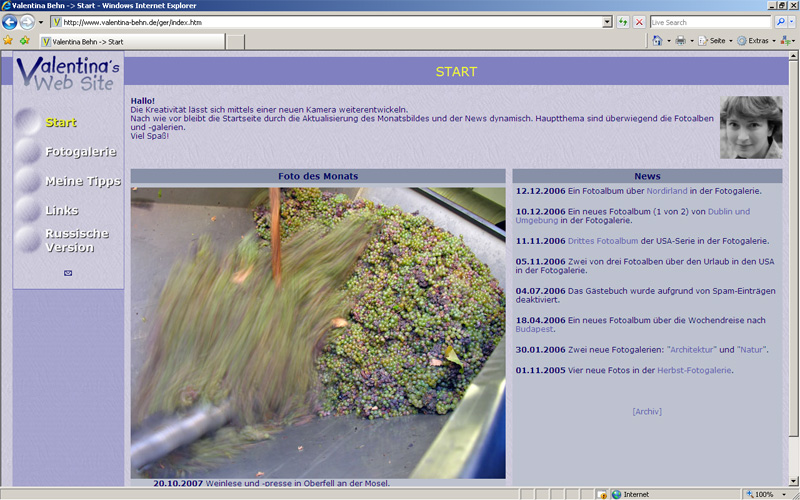Click the 12.12.2006 news date
Viewport: 800px width, 500px height.
click(540, 191)
